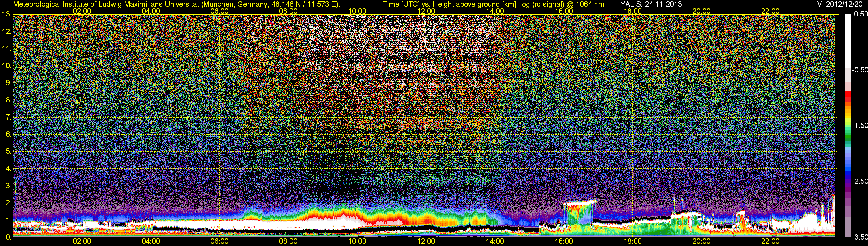
Task: Select '20:00' on the top time axis
Action: (702, 11)
